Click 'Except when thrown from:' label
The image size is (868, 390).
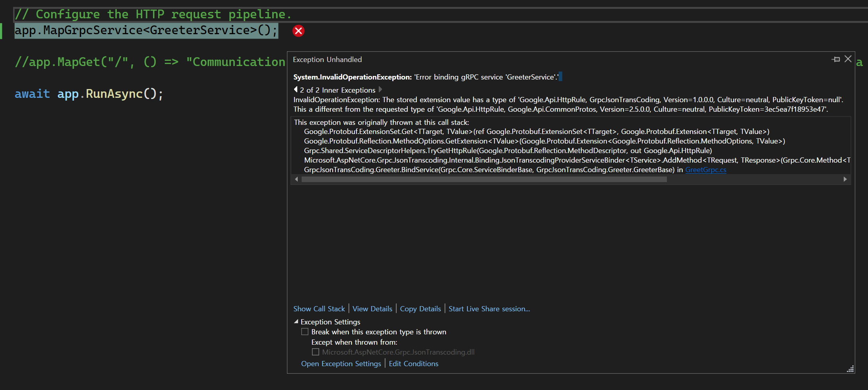pos(354,342)
